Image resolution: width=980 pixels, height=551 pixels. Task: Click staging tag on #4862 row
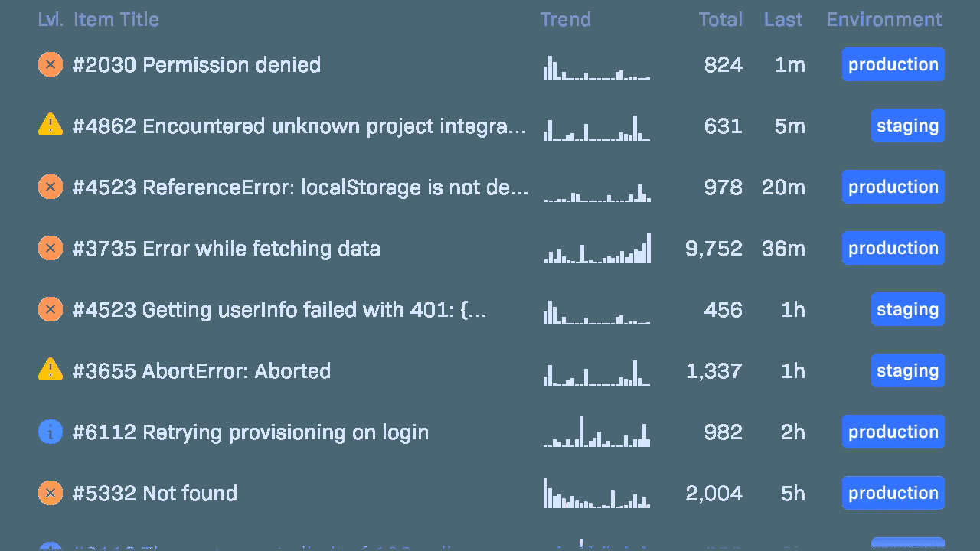coord(907,126)
